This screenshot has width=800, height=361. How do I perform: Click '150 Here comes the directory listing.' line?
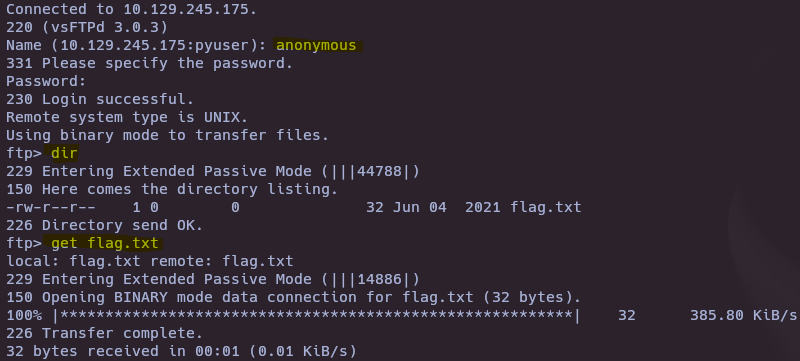pos(172,189)
